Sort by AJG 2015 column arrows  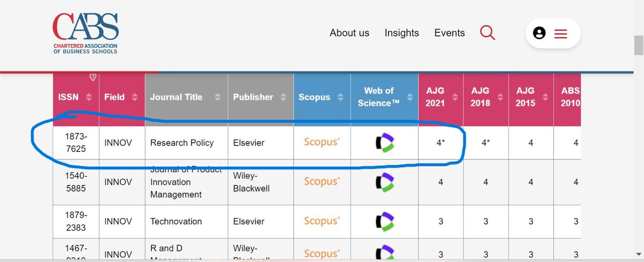coord(545,97)
